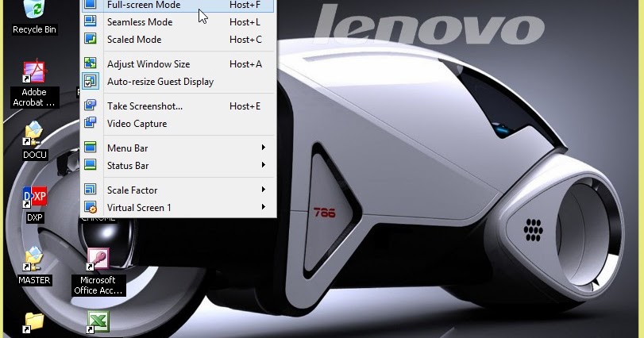This screenshot has height=338, width=644.
Task: Click the Scale Factor submenu arrow
Action: pyautogui.click(x=264, y=190)
